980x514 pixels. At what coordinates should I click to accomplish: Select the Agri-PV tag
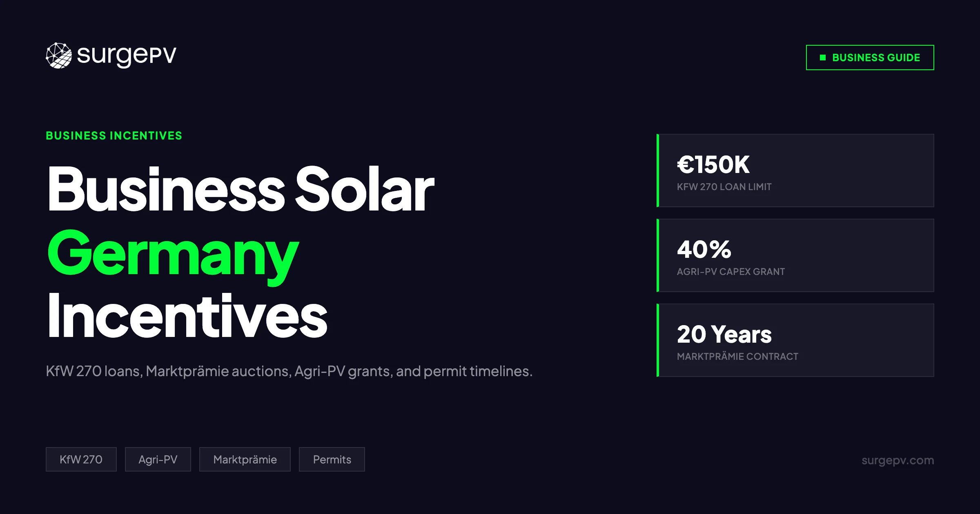(x=158, y=459)
